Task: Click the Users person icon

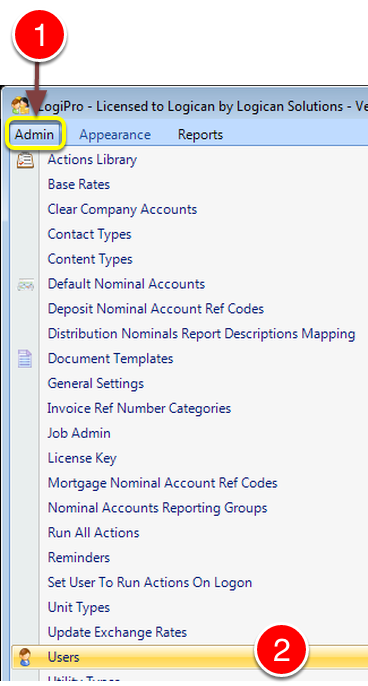Action: point(25,657)
